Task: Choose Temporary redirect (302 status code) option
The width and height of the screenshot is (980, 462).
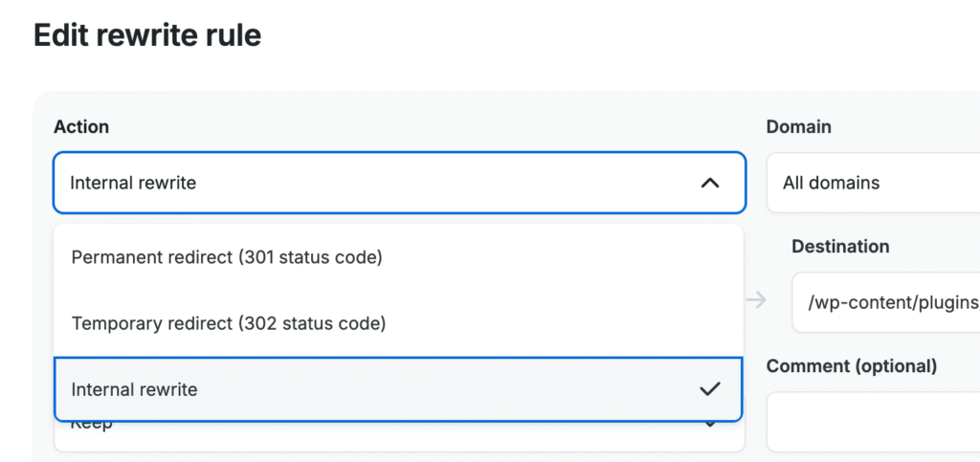Action: click(229, 323)
